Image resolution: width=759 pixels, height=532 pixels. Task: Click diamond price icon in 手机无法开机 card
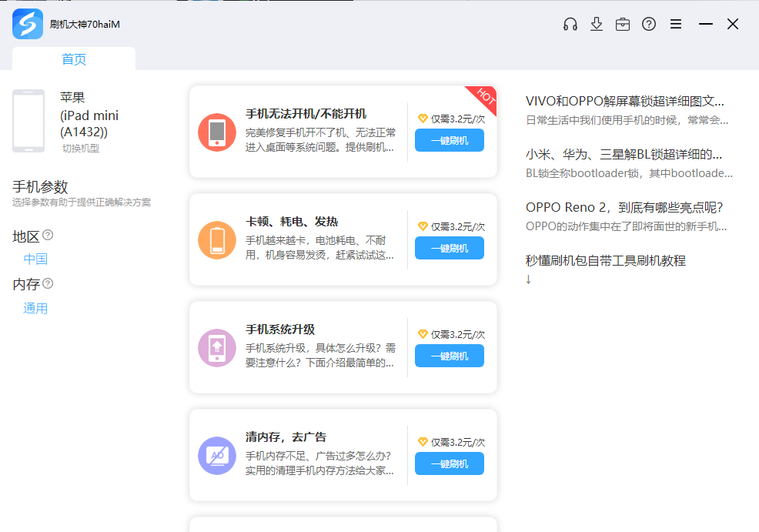click(x=423, y=119)
